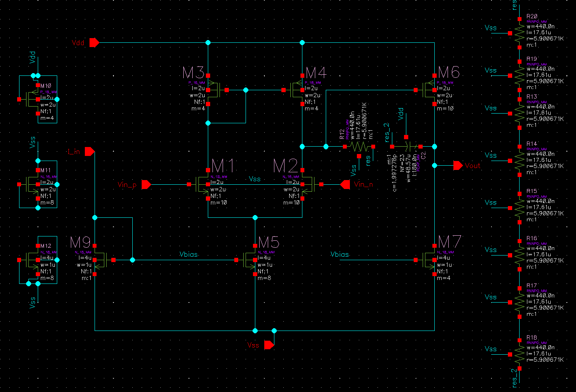Select the R20 resistor zigzag symbol
Screen dimensions: 576x392
coord(519,34)
